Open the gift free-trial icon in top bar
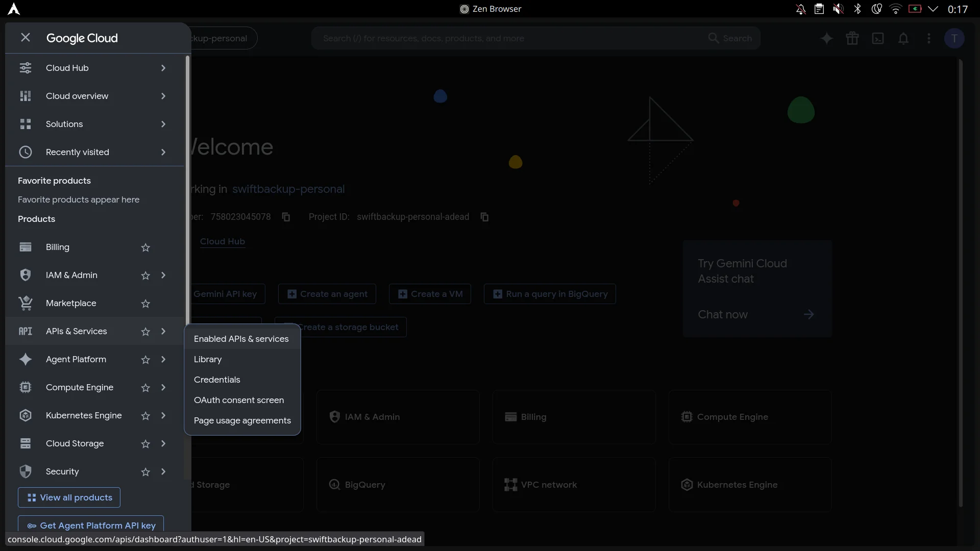 pos(852,38)
